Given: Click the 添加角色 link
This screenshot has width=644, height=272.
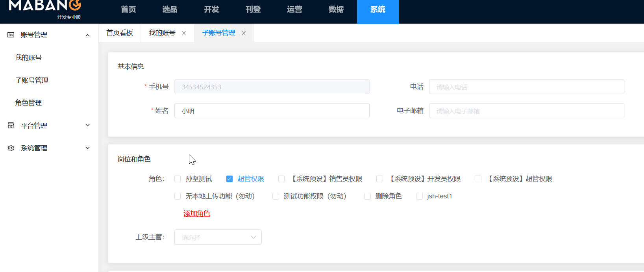Looking at the screenshot, I should (197, 214).
